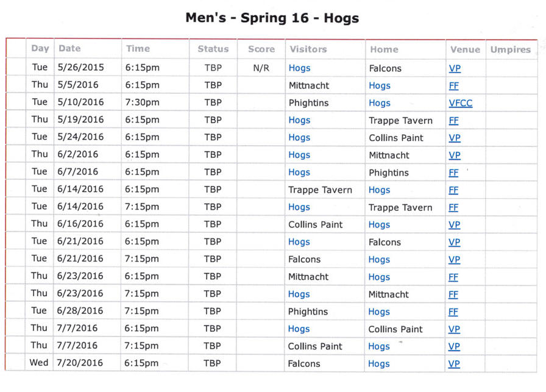Open VP venue link for Wed 7/20/2016
546x392 pixels.
(454, 364)
